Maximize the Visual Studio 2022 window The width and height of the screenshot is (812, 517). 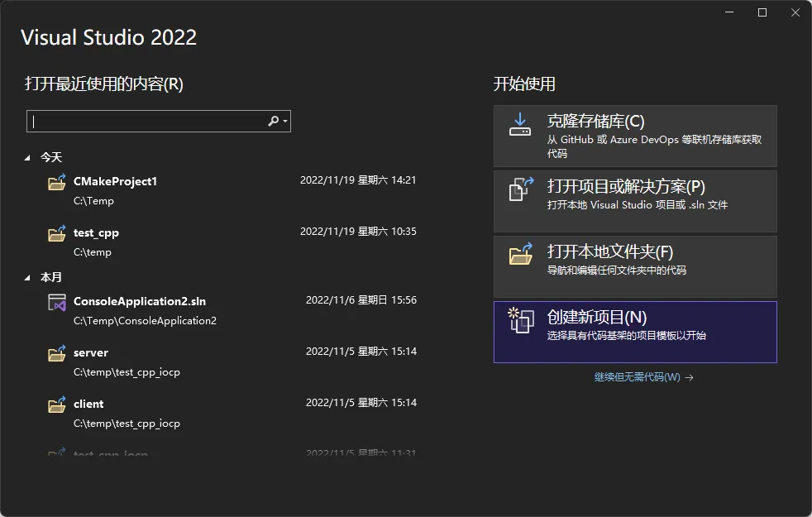tap(762, 12)
